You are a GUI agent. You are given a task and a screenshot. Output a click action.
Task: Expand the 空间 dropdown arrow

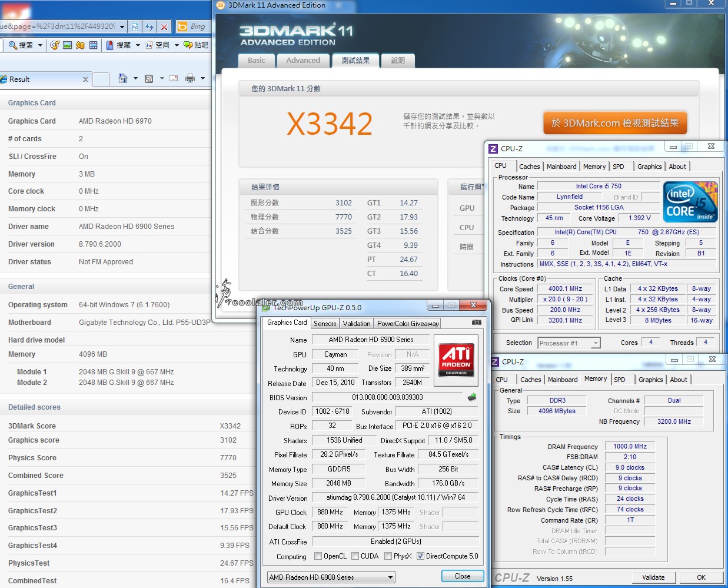tap(177, 45)
